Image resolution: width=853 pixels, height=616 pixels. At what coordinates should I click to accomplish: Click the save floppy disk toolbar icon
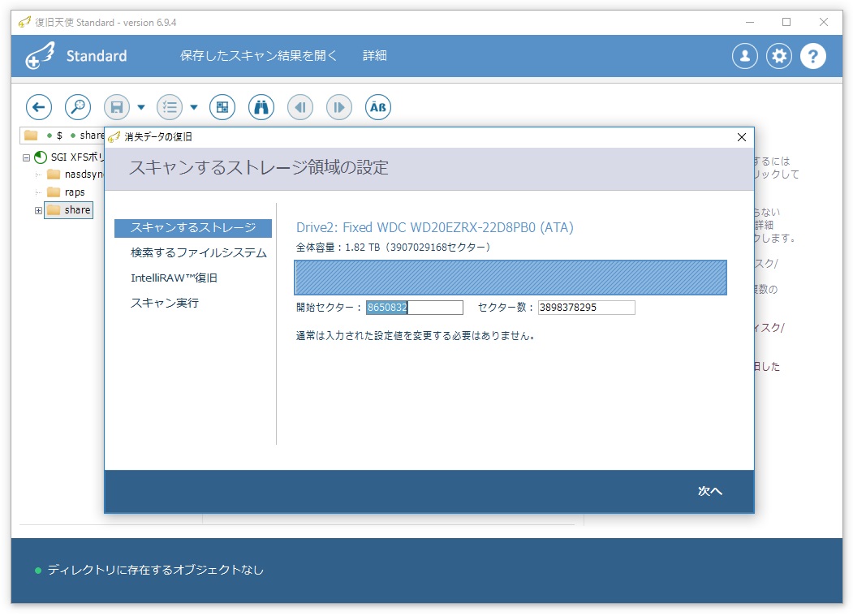(117, 107)
